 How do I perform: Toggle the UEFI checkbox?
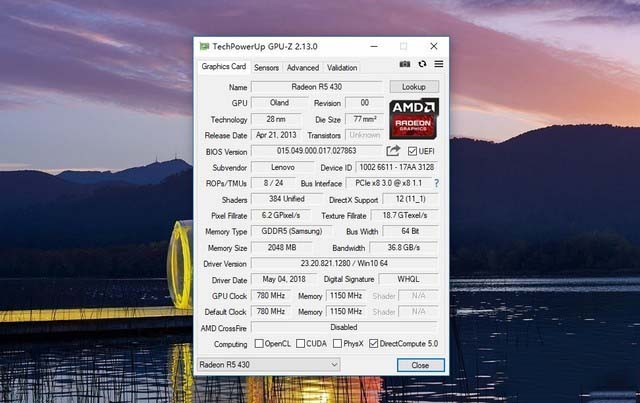[x=412, y=151]
